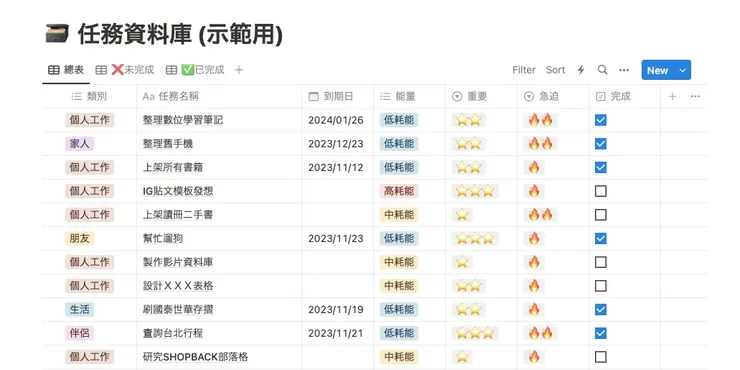
Task: Open the Filter option
Action: pos(524,70)
